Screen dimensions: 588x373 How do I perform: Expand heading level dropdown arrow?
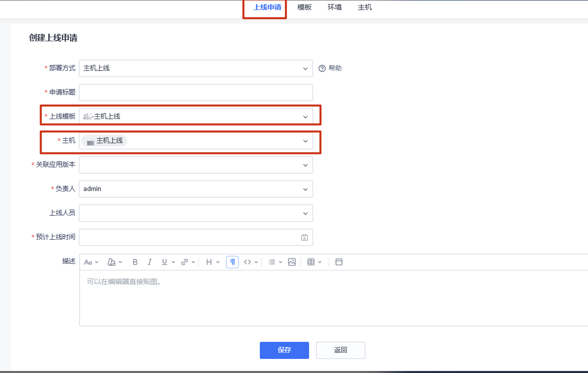218,262
